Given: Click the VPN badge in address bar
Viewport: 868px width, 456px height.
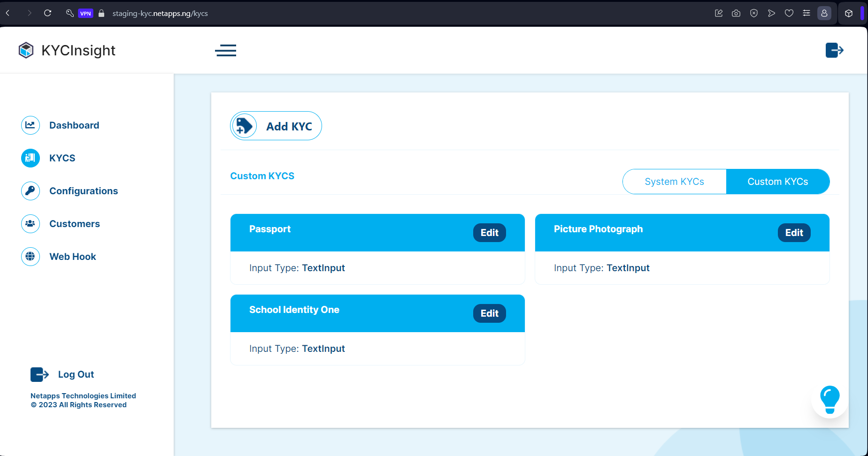Looking at the screenshot, I should point(85,13).
